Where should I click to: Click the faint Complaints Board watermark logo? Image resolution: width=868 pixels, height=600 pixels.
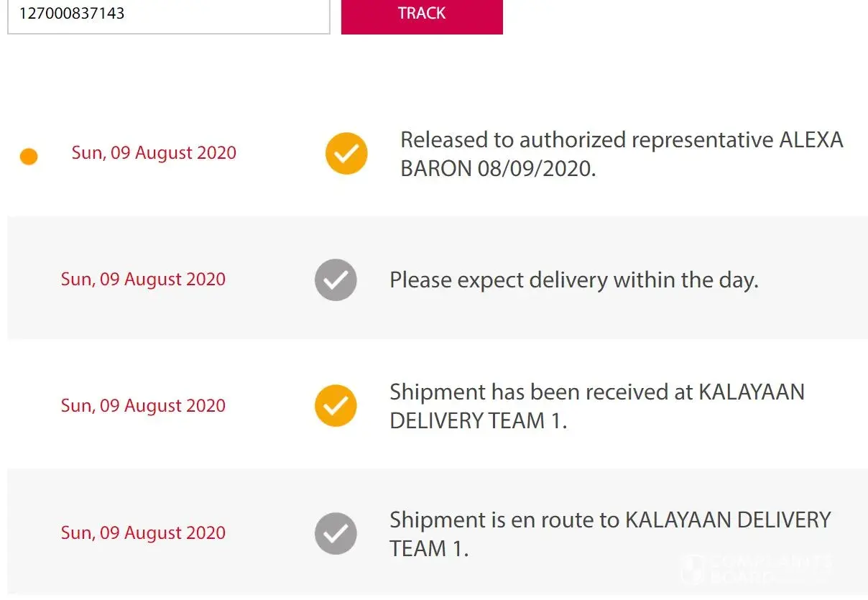[754, 569]
